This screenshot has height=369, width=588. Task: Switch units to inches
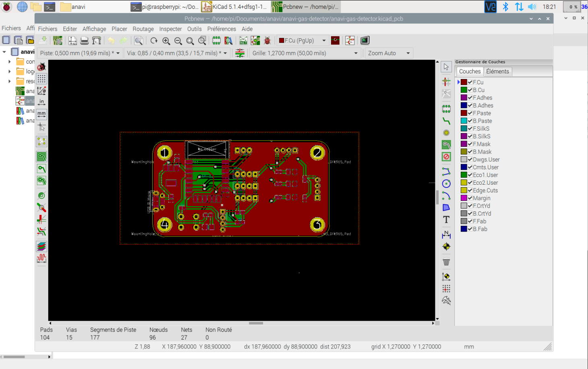[x=41, y=102]
